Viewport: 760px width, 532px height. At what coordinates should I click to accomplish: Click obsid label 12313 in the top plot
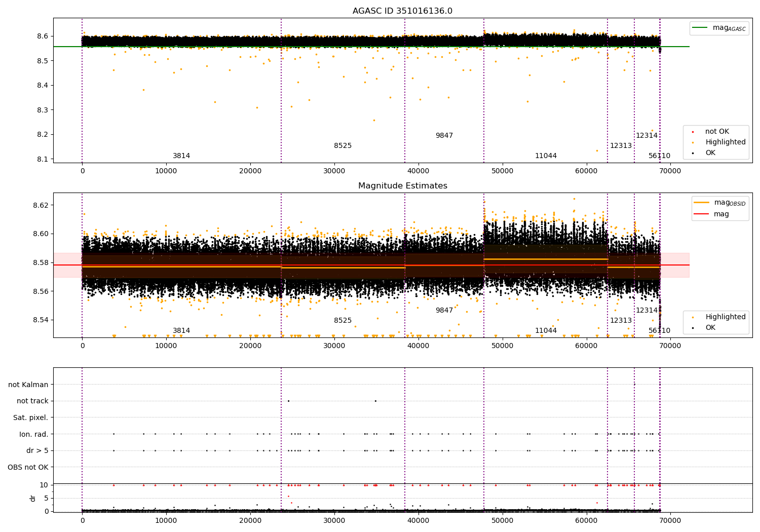621,146
